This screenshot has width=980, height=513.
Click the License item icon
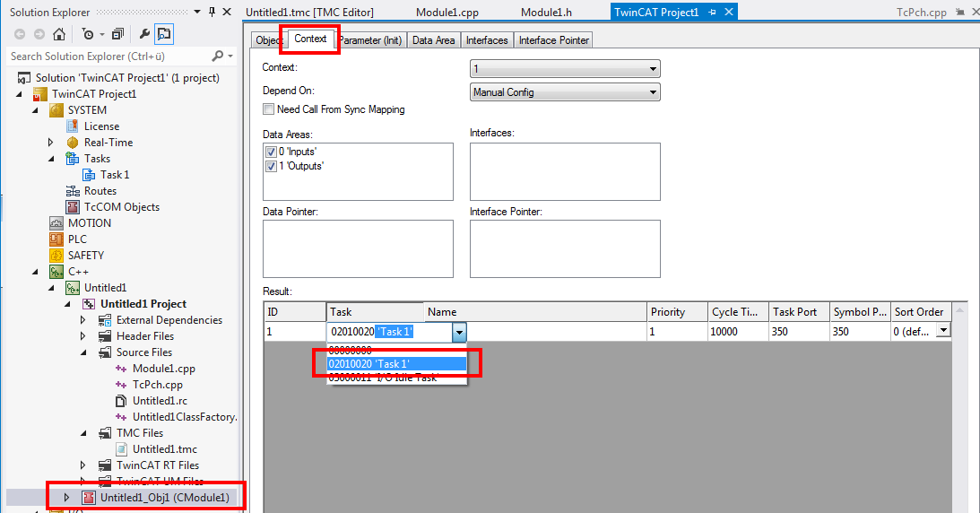click(73, 126)
